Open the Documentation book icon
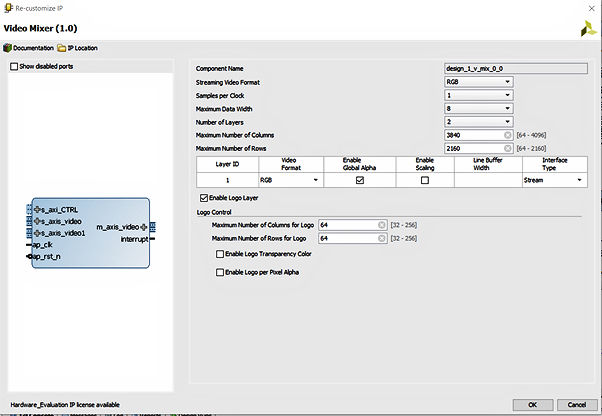Viewport: 602px width, 416px height. pyautogui.click(x=7, y=48)
